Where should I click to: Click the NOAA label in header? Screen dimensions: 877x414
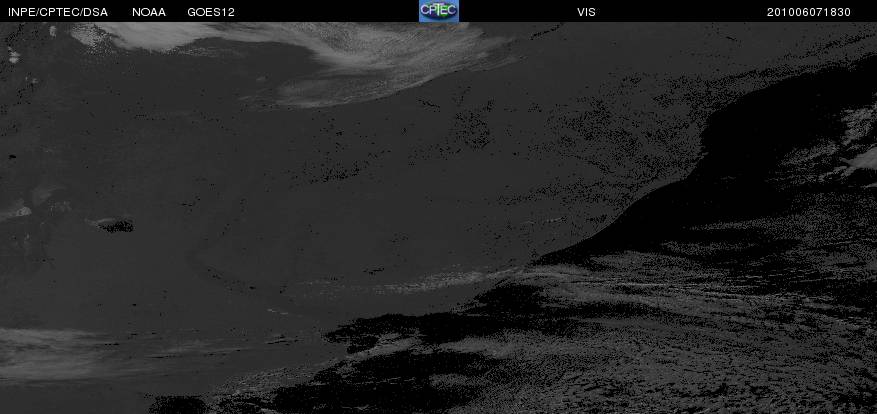pos(149,12)
